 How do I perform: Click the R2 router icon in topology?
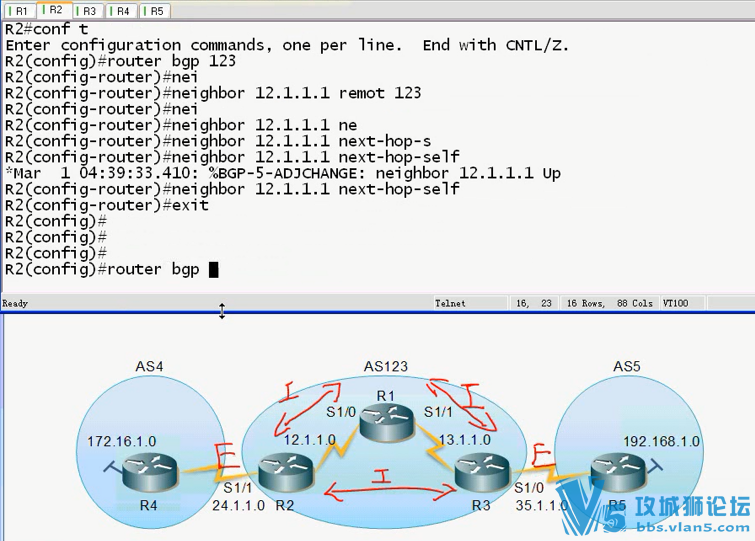286,472
